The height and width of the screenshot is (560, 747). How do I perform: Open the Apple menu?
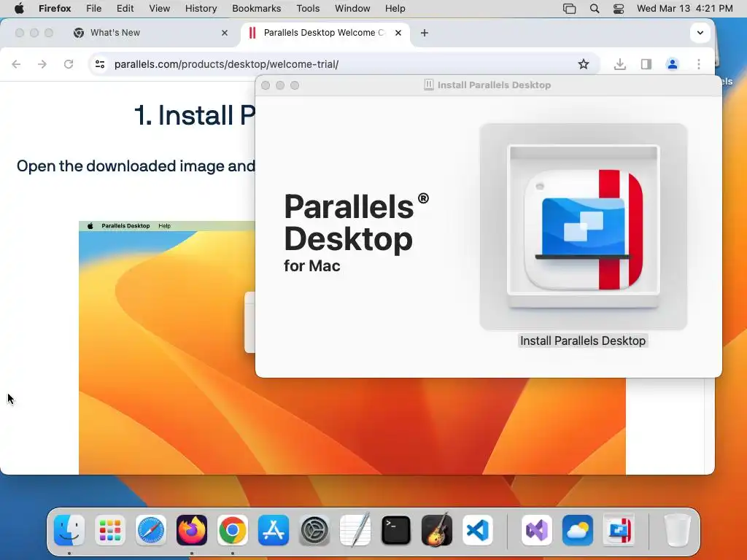click(x=19, y=9)
